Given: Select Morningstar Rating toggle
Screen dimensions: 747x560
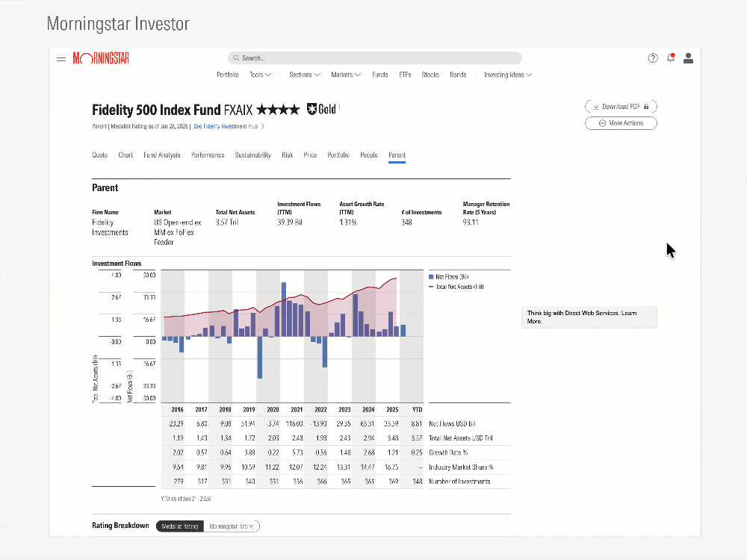Looking at the screenshot, I should coord(232,526).
